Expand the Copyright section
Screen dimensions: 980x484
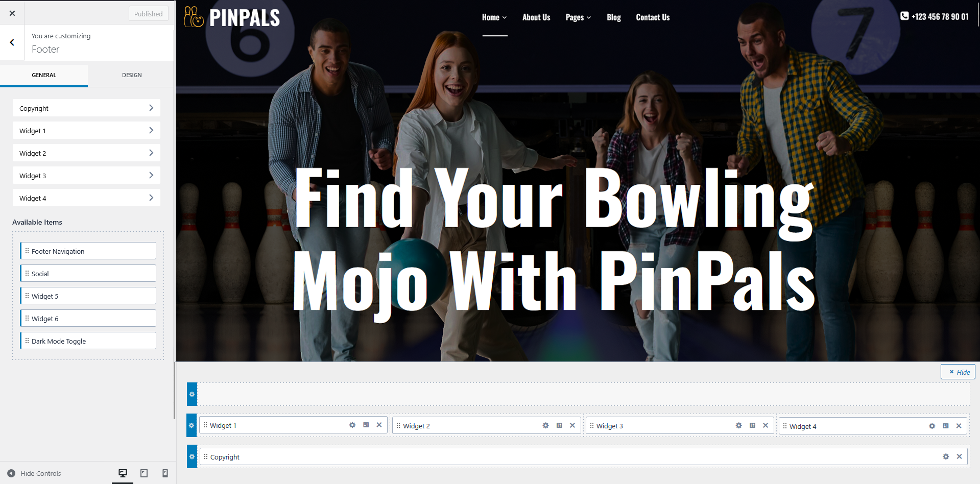(x=86, y=108)
